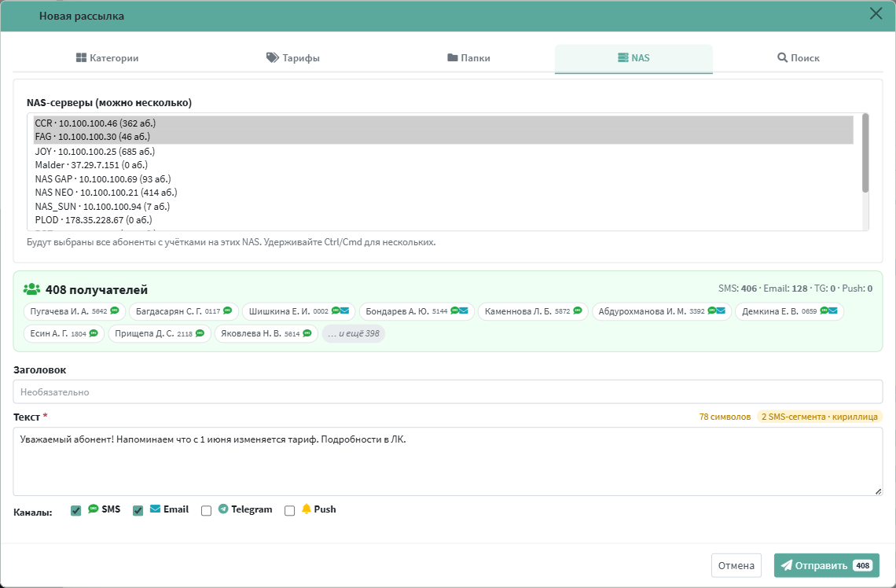Click email icon on Бондарев chip
The image size is (896, 588).
point(464,311)
